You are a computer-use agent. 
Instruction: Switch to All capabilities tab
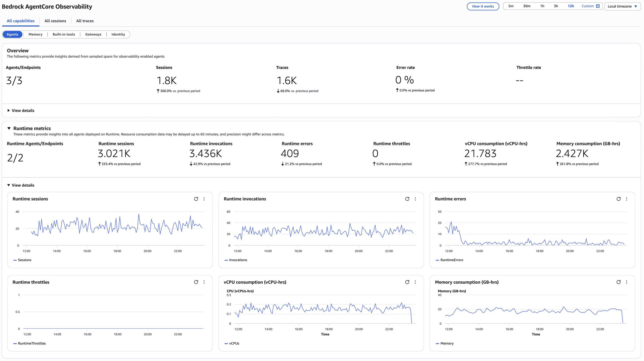point(21,21)
